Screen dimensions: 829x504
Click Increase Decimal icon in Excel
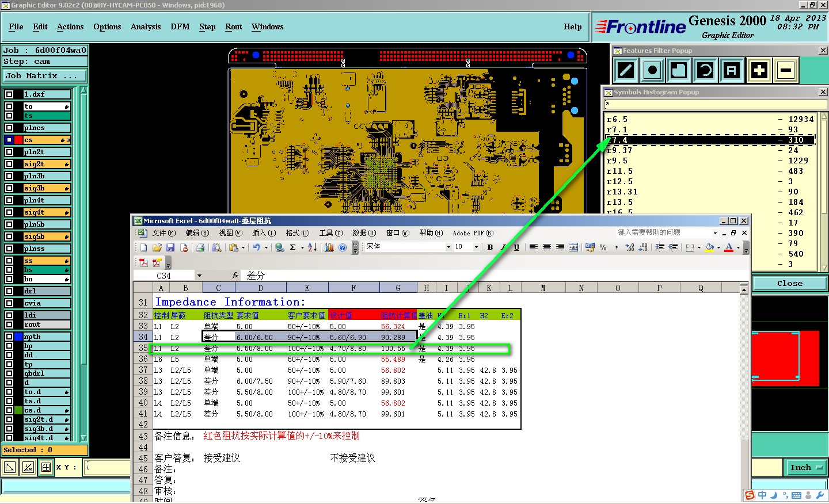630,247
